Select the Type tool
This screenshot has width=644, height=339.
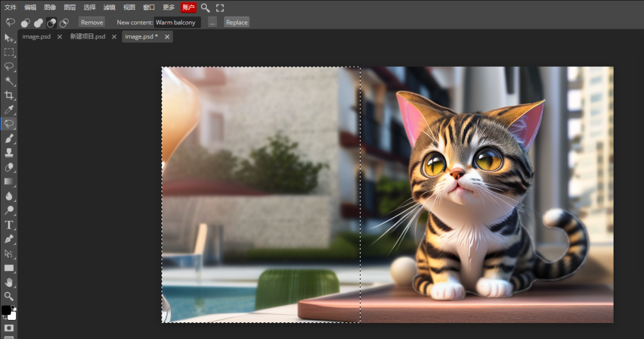click(x=8, y=225)
